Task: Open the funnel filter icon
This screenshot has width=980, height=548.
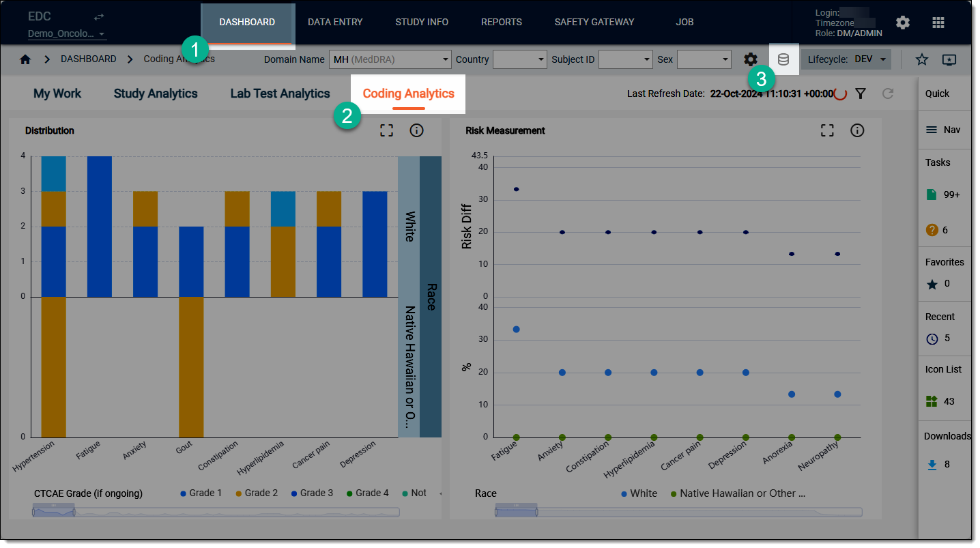Action: point(861,93)
